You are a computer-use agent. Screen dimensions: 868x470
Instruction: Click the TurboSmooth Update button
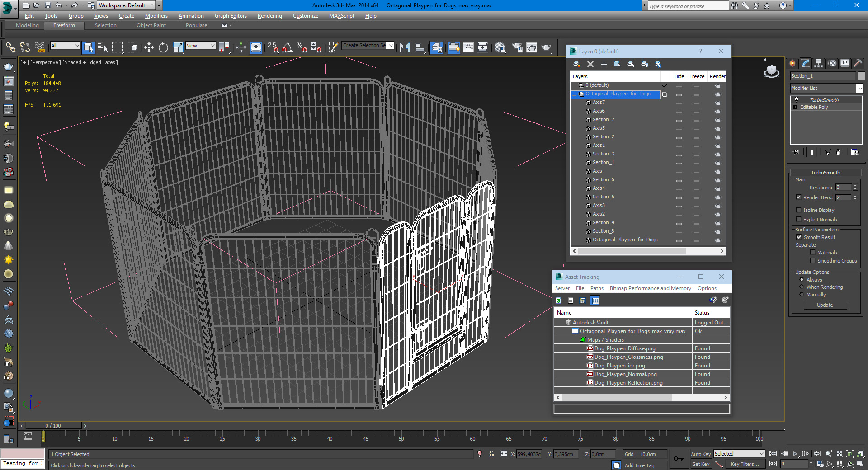pos(825,305)
